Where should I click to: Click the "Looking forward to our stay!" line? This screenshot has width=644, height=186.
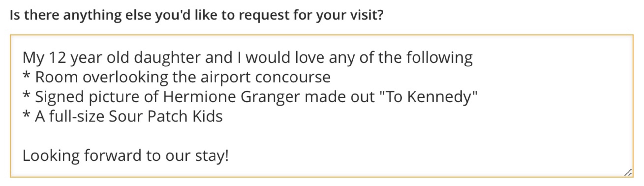(125, 156)
